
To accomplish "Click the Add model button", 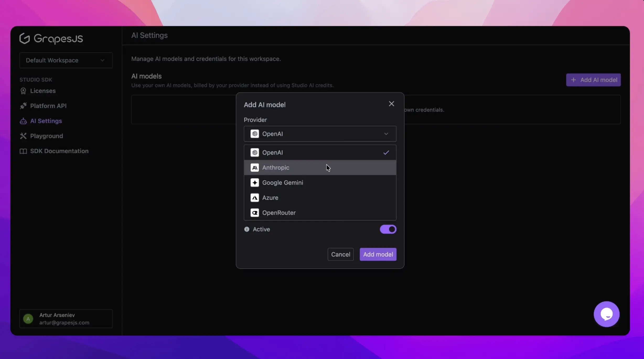I will (x=378, y=254).
